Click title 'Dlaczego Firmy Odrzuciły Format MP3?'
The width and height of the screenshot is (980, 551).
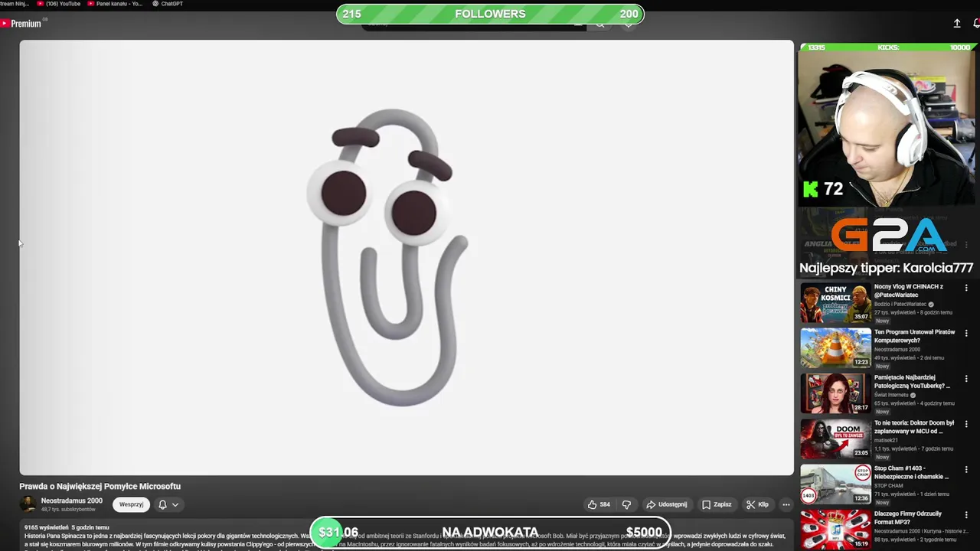point(908,517)
